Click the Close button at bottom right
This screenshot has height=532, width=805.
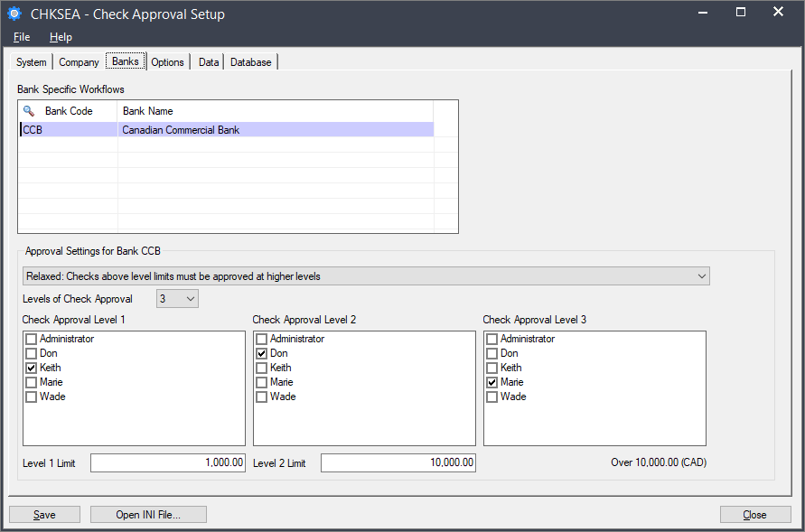754,515
